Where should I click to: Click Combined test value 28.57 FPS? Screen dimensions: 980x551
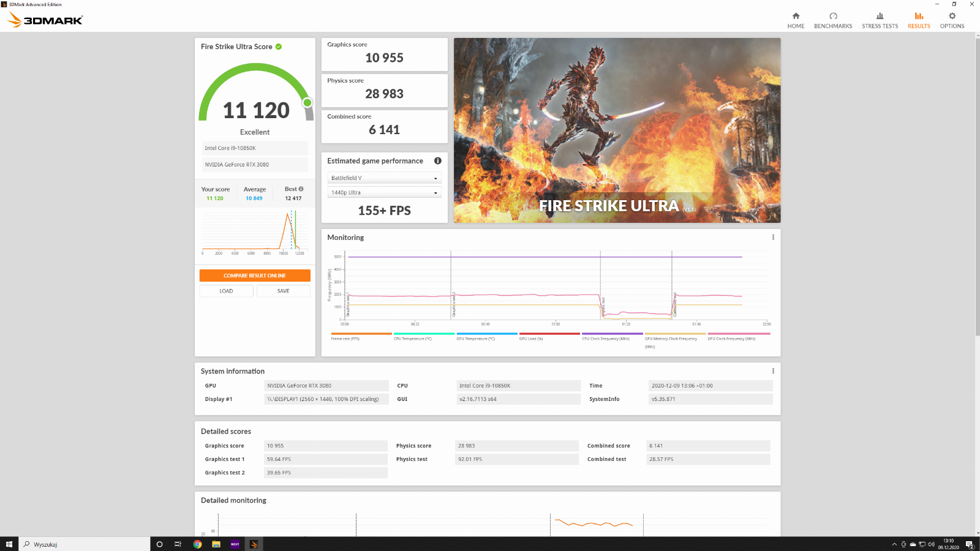pyautogui.click(x=709, y=459)
